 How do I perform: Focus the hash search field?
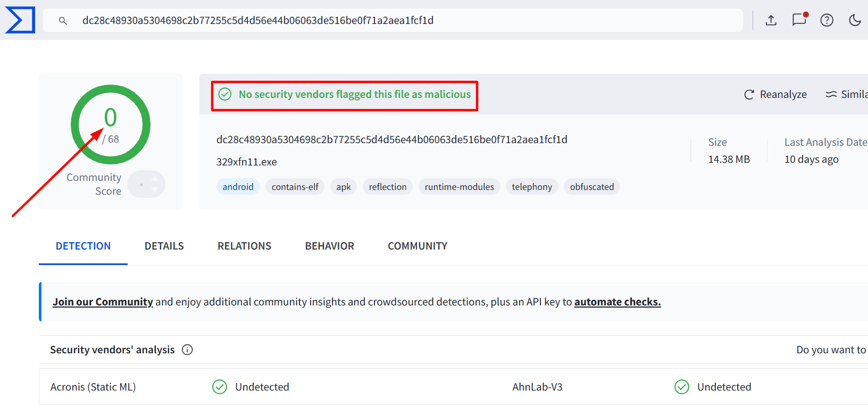[x=393, y=20]
